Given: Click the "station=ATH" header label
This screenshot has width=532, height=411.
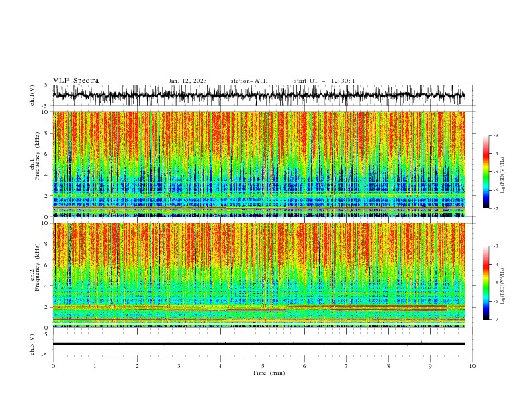Looking at the screenshot, I should click(x=249, y=81).
